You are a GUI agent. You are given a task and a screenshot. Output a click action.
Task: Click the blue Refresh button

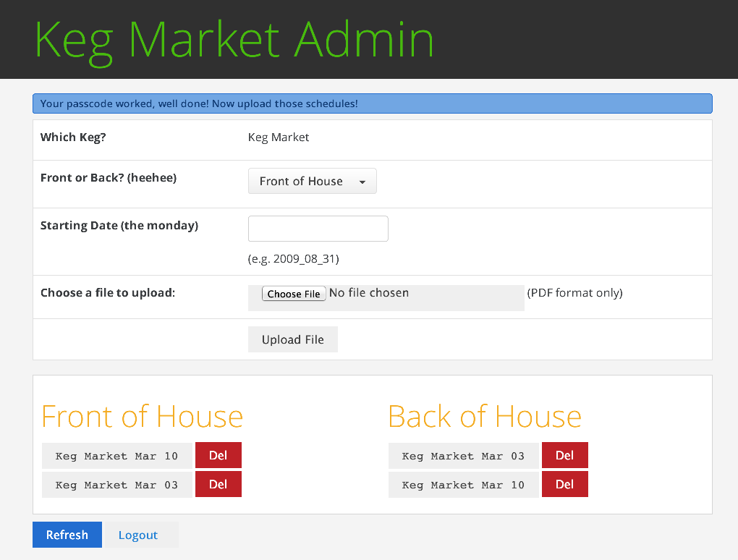pos(67,535)
